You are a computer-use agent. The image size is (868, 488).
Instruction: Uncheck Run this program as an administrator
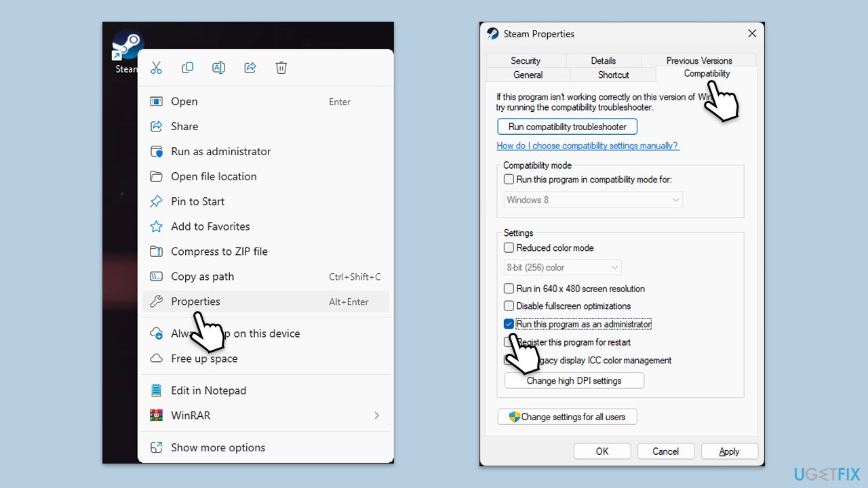509,325
